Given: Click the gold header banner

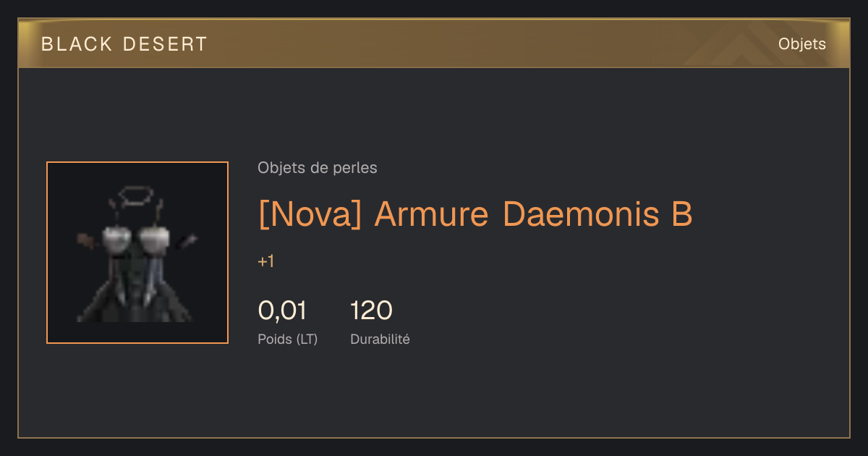Looking at the screenshot, I should coord(434,43).
